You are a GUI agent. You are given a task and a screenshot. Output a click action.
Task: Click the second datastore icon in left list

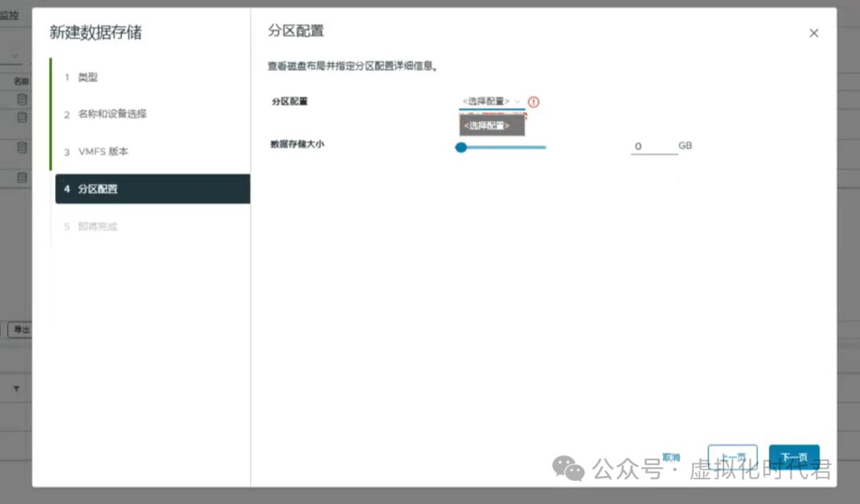[x=21, y=117]
